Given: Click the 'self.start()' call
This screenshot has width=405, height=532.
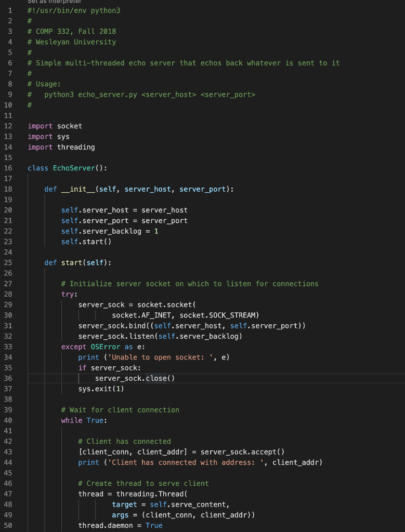Looking at the screenshot, I should point(86,242).
